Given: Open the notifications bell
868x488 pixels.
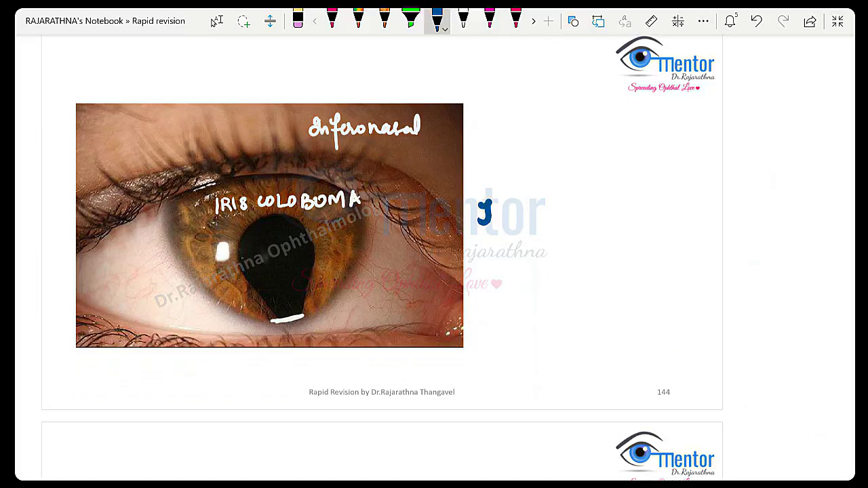Looking at the screenshot, I should coord(730,22).
